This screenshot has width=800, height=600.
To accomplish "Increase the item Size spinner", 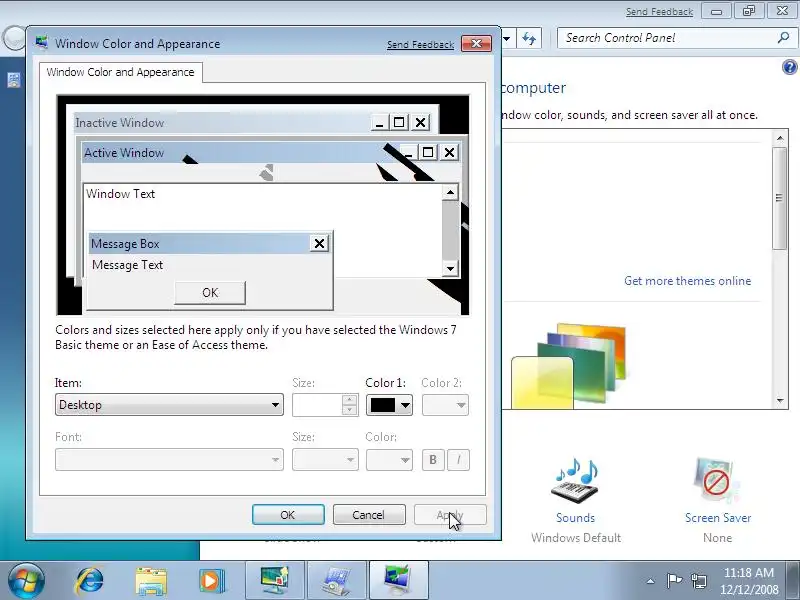I will [x=349, y=399].
